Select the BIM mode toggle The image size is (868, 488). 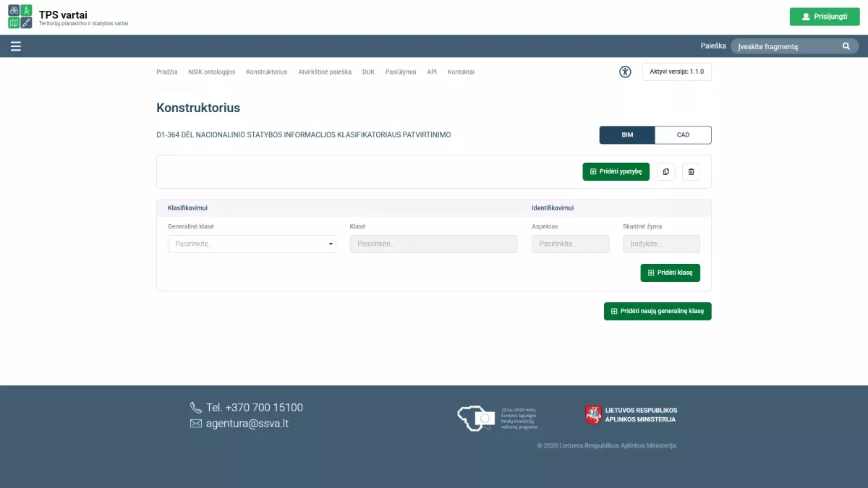coord(626,134)
